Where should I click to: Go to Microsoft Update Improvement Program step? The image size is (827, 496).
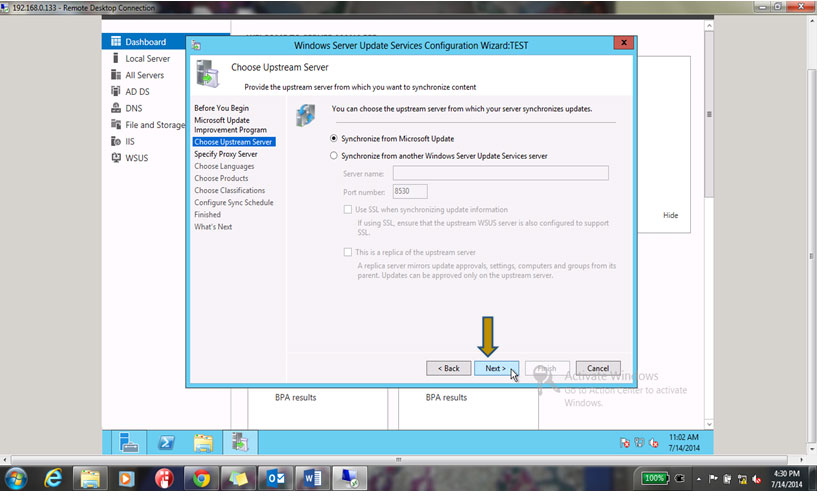point(230,125)
